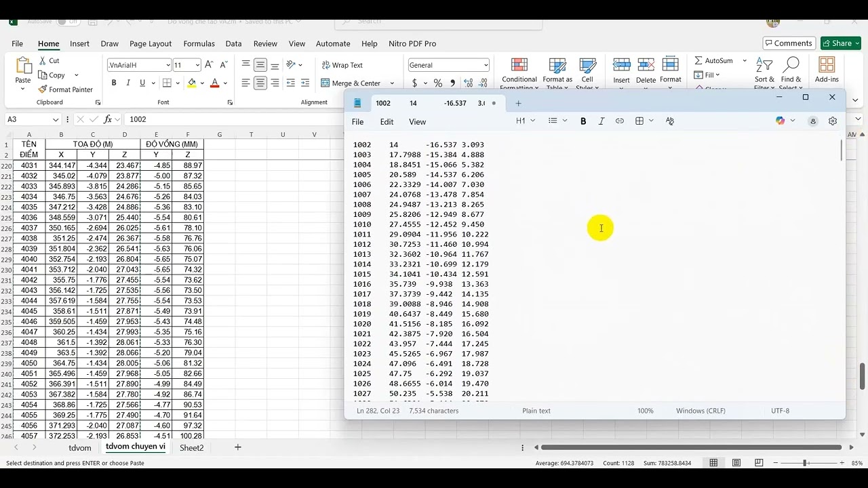Click Increase Decimal icon
The image size is (868, 488).
tap(469, 83)
